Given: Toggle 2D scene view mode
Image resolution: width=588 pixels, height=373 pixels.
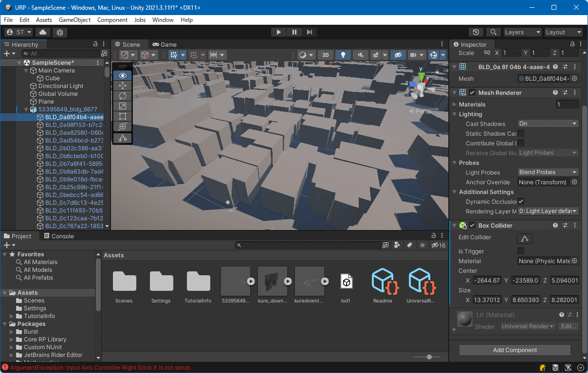Looking at the screenshot, I should (326, 55).
